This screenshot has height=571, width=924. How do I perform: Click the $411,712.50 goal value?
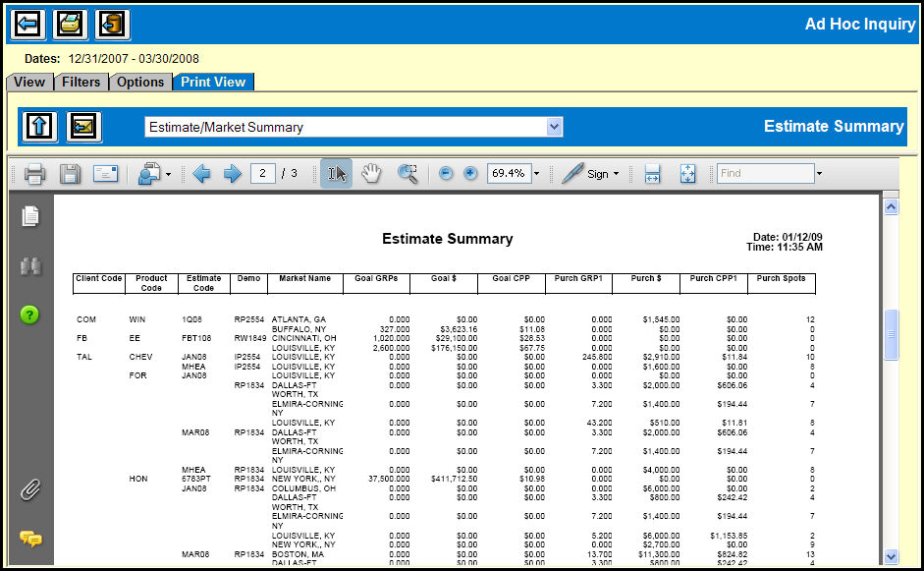pyautogui.click(x=454, y=479)
